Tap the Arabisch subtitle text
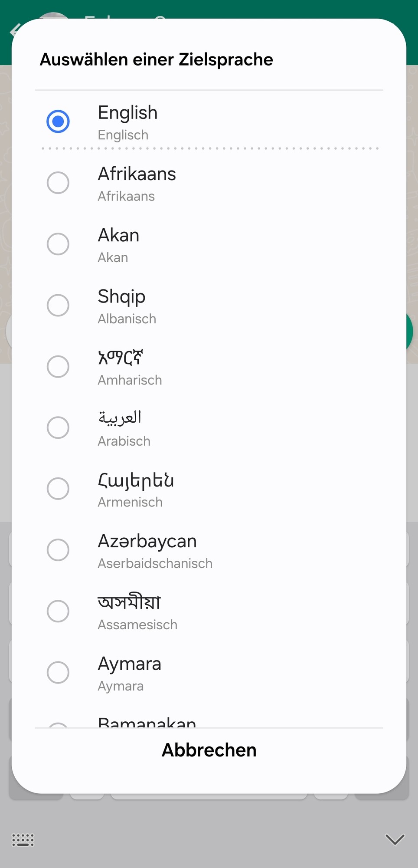The width and height of the screenshot is (418, 868). tap(124, 441)
